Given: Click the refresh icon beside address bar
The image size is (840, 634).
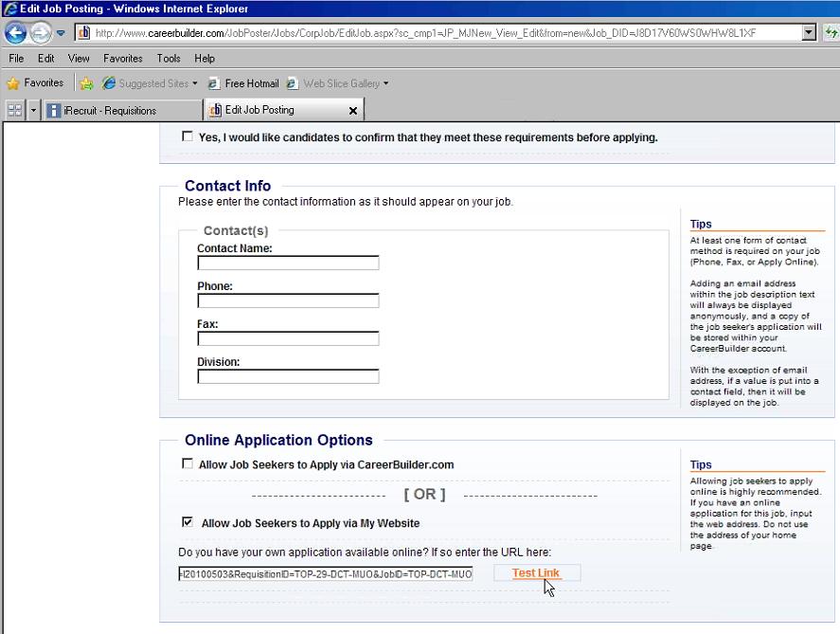Looking at the screenshot, I should pos(831,33).
